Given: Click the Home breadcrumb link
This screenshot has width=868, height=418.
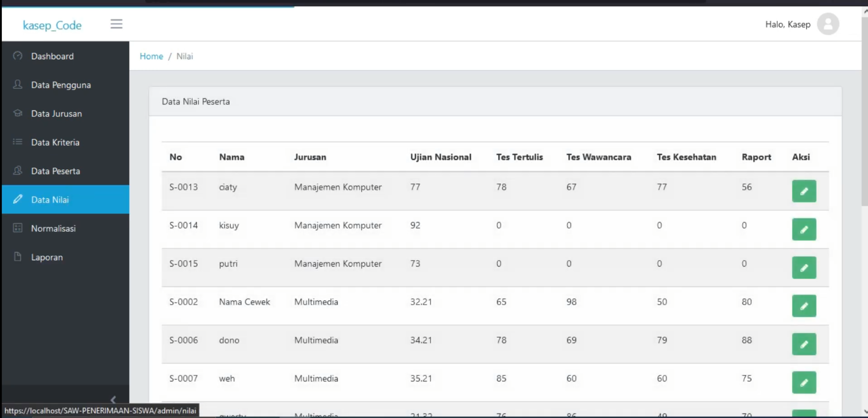Looking at the screenshot, I should pos(151,56).
